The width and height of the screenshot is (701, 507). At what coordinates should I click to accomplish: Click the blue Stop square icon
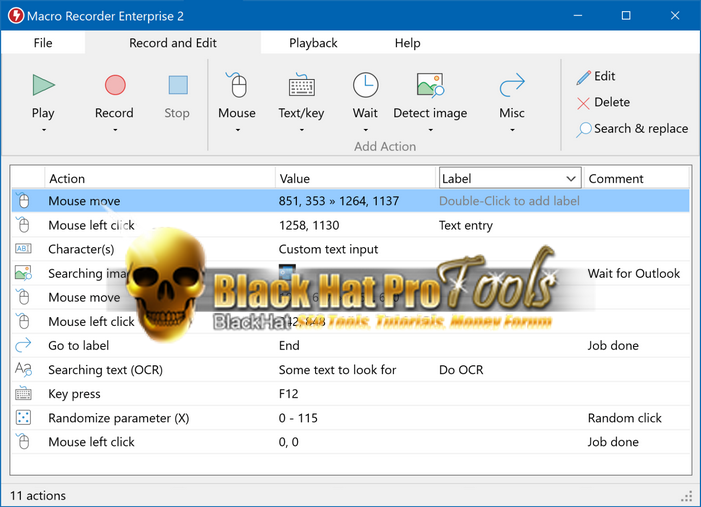coord(178,85)
